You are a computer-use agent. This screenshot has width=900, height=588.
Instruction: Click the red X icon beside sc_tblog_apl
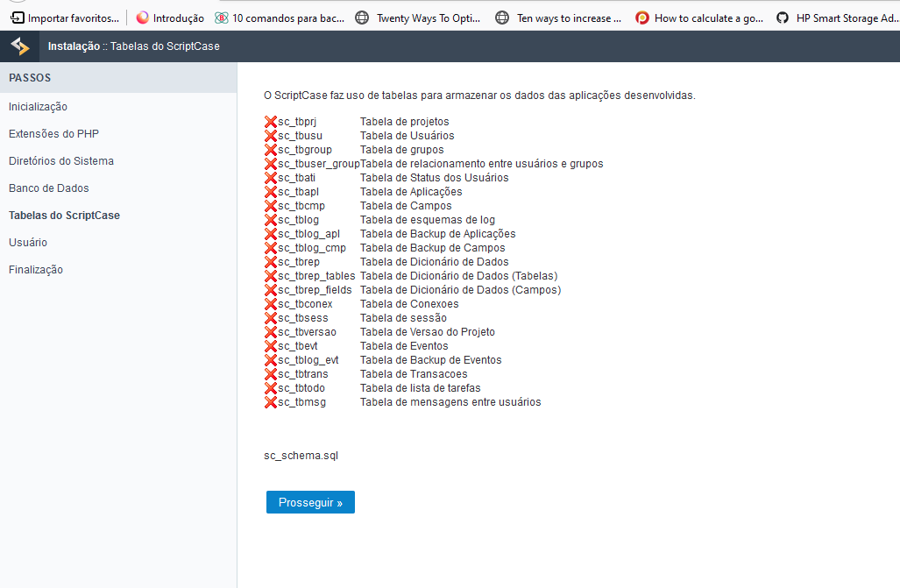point(270,234)
